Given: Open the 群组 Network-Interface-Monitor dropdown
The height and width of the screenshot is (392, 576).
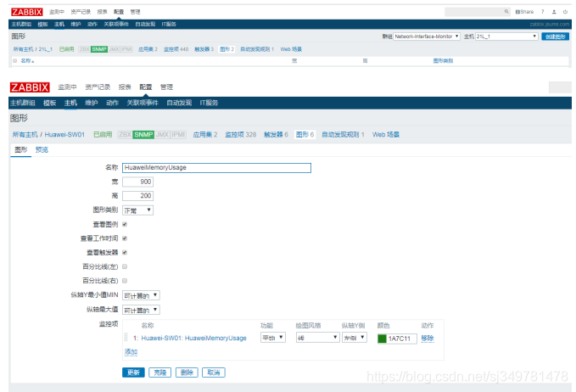Looking at the screenshot, I should pyautogui.click(x=427, y=36).
